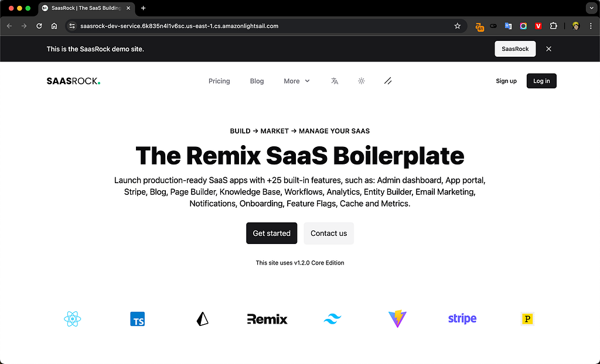Screen dimensions: 600x364
Task: Expand the tab search dropdown arrow
Action: tap(592, 8)
